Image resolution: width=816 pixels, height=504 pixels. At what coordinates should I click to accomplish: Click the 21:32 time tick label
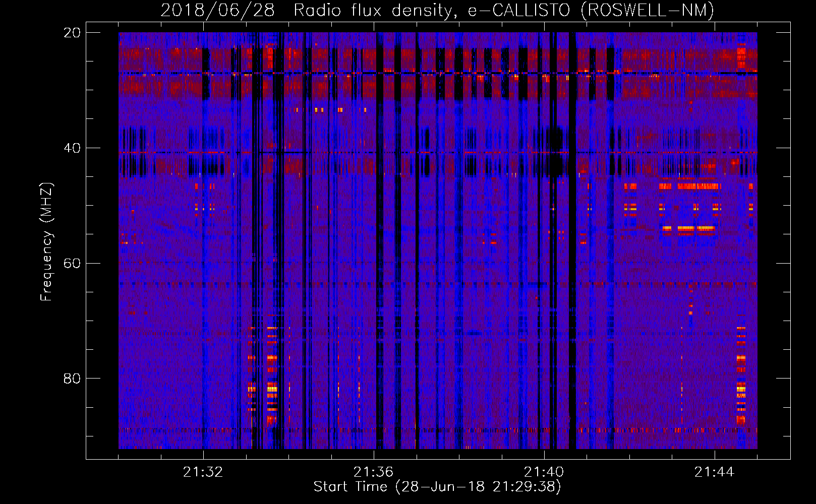click(203, 472)
